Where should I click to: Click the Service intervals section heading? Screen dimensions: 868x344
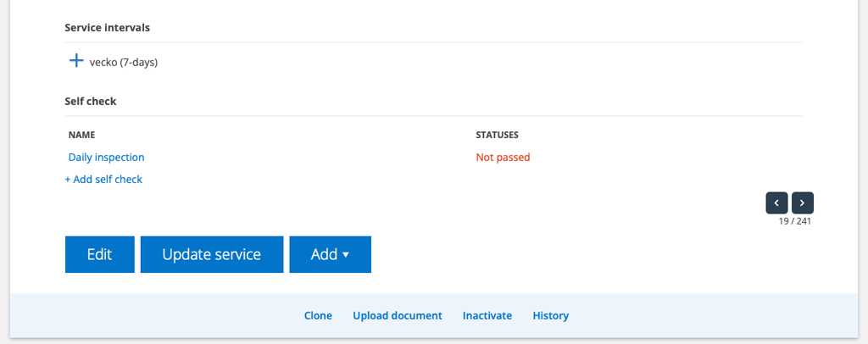(107, 28)
